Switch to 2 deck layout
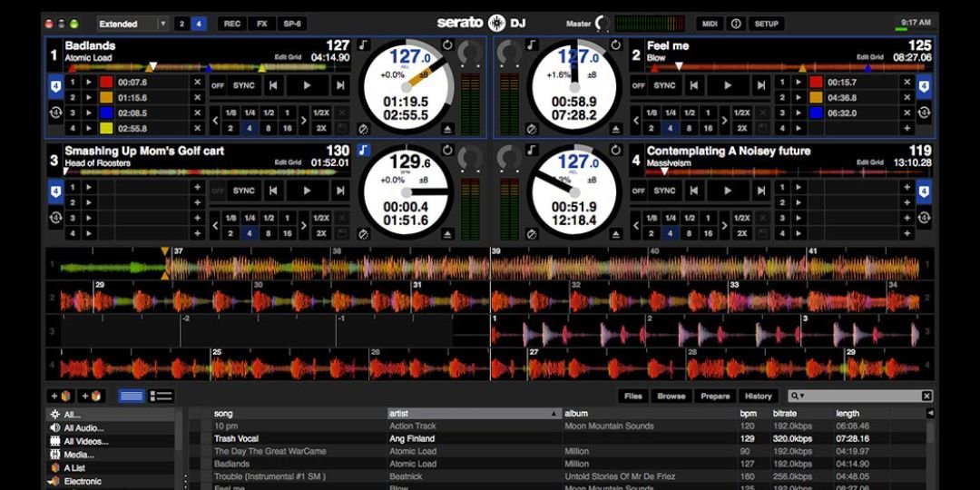The image size is (980, 490). click(x=181, y=24)
